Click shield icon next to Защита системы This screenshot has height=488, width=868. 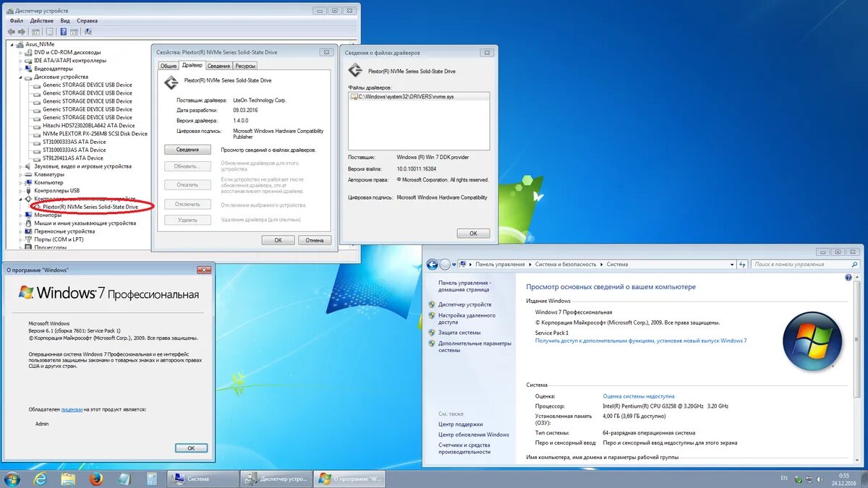pos(432,333)
